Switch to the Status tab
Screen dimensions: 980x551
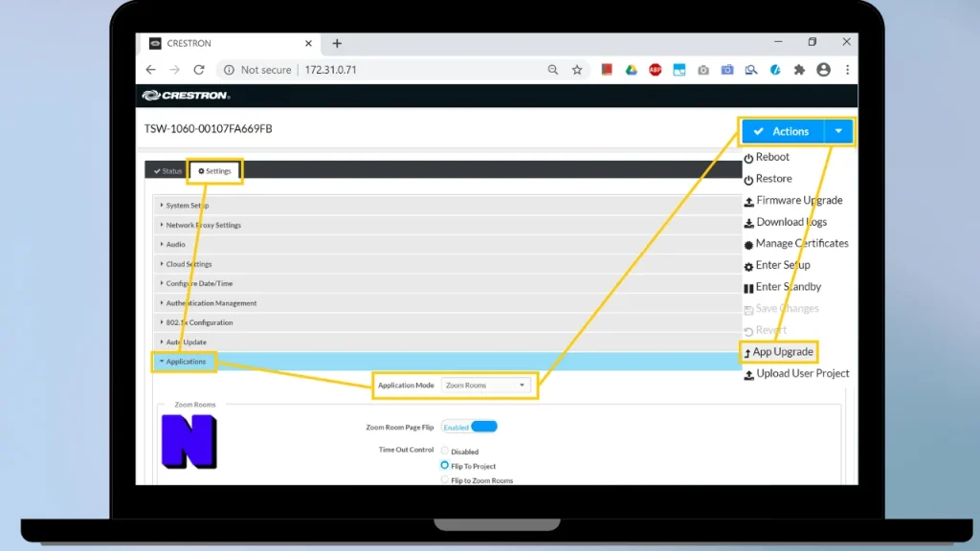167,170
